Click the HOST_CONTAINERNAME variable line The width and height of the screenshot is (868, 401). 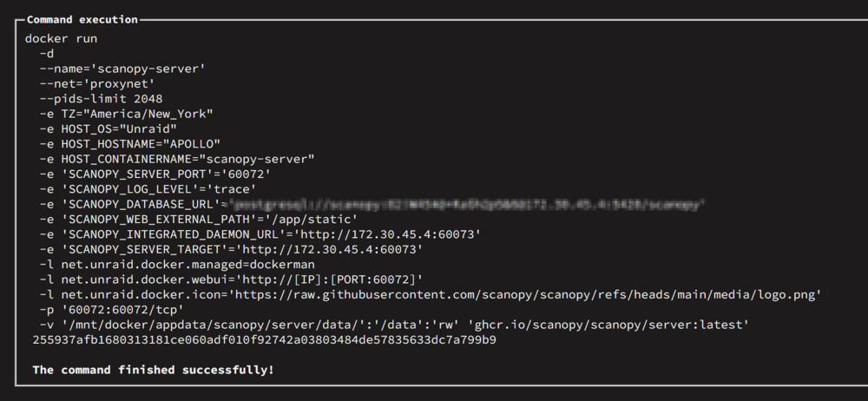click(176, 159)
